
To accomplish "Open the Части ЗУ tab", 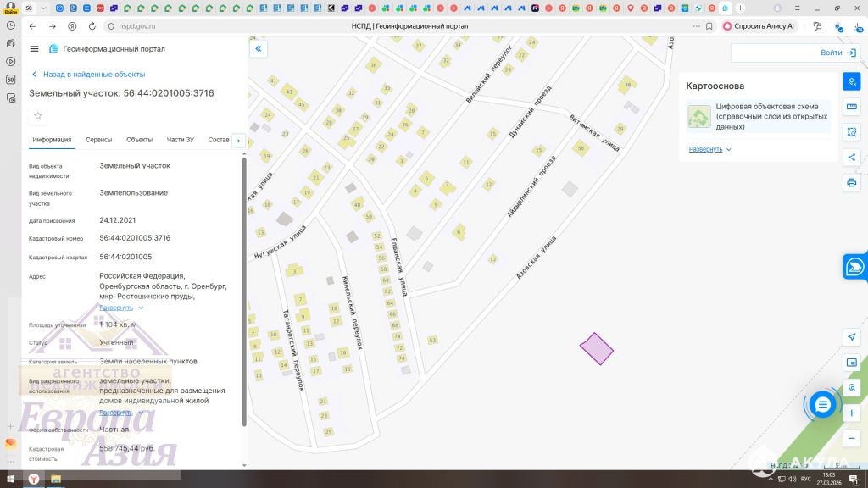I will point(180,140).
